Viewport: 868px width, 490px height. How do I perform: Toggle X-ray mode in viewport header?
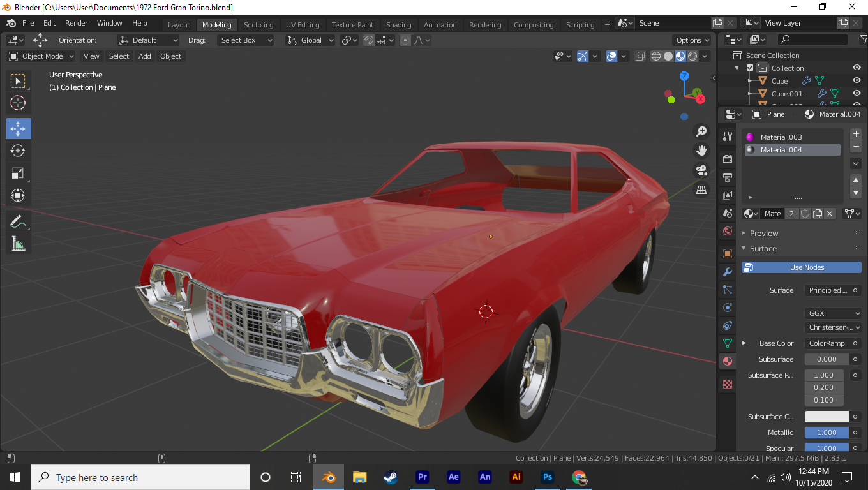640,56
